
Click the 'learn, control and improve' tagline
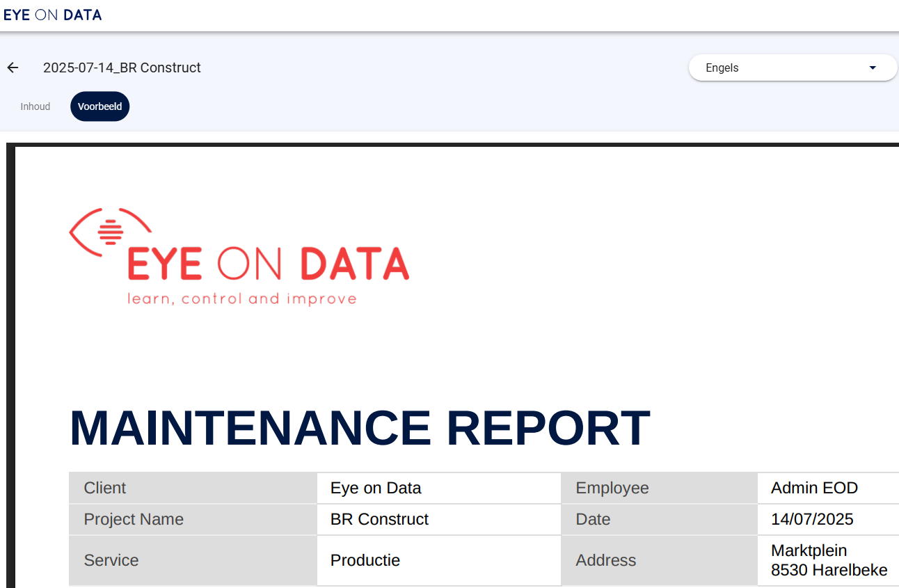pyautogui.click(x=241, y=299)
